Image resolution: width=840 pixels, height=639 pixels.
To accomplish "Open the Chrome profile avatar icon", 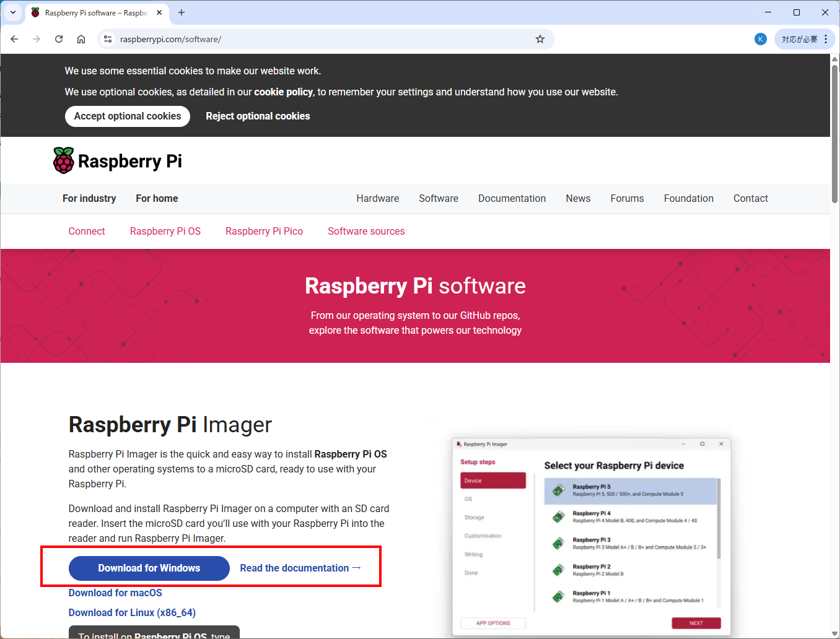I will 761,39.
